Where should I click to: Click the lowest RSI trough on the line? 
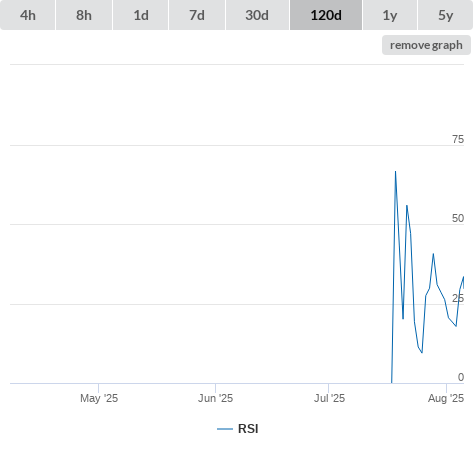click(x=422, y=352)
